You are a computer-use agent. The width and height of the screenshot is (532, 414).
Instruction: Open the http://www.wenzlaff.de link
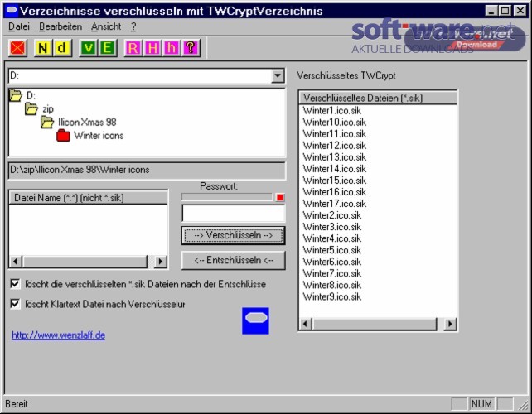[58, 335]
